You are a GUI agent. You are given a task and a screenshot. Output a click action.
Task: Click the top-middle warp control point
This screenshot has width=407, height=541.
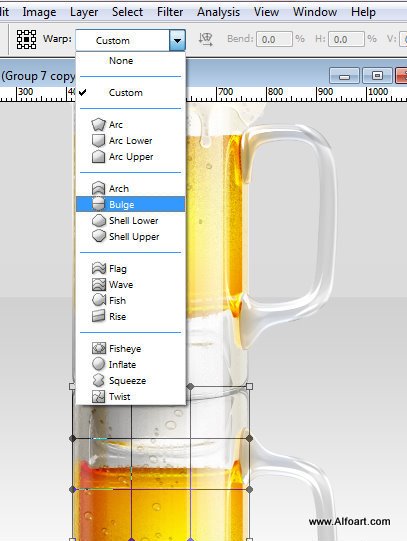click(x=190, y=386)
